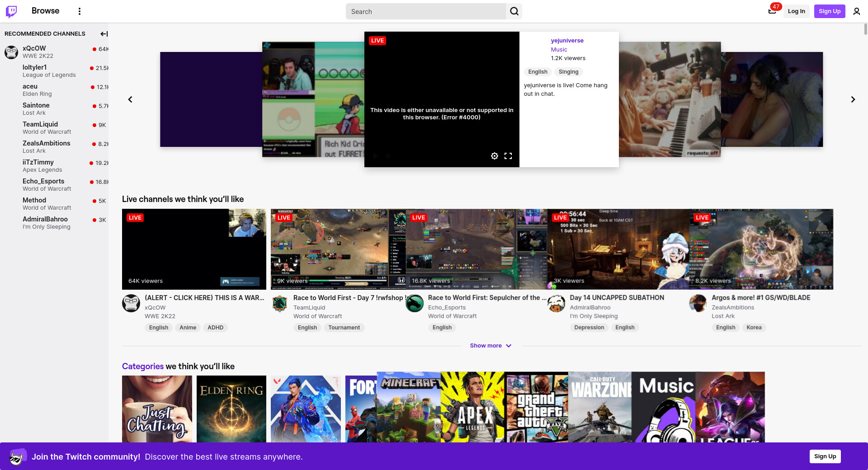
Task: Select the Tournament tag under TeamLiquid stream
Action: click(344, 328)
